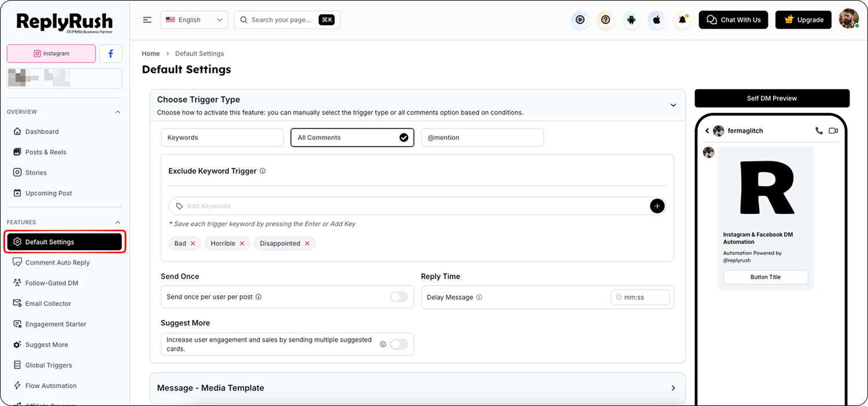Click the Chat With Us button

(x=733, y=20)
